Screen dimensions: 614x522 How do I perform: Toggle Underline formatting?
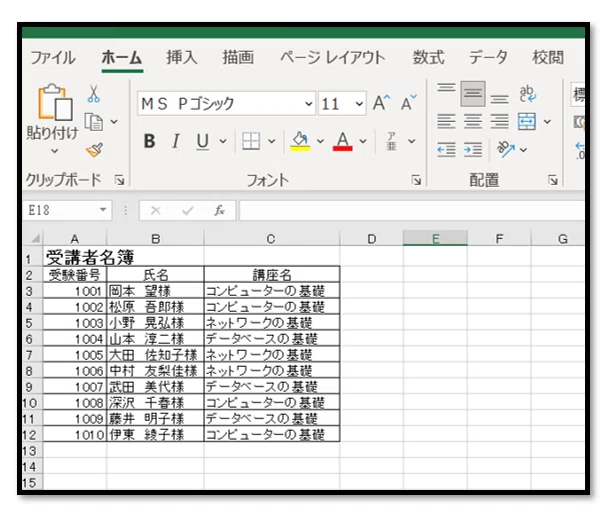click(202, 141)
